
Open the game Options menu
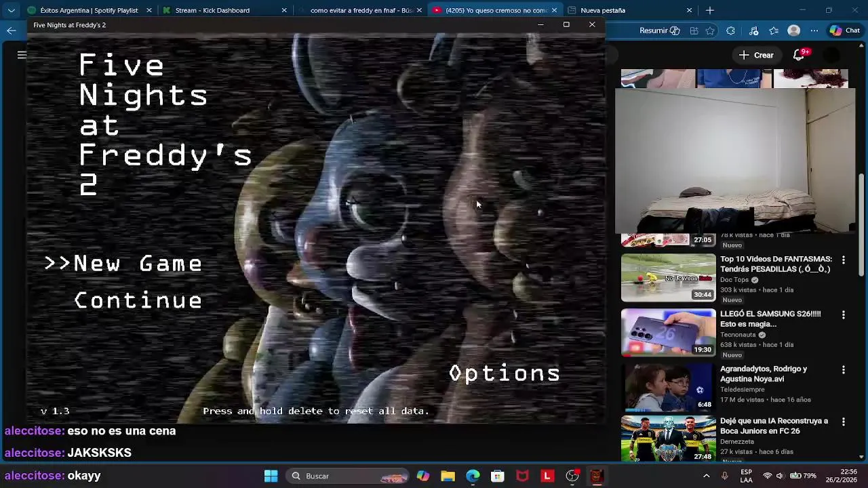tap(505, 373)
